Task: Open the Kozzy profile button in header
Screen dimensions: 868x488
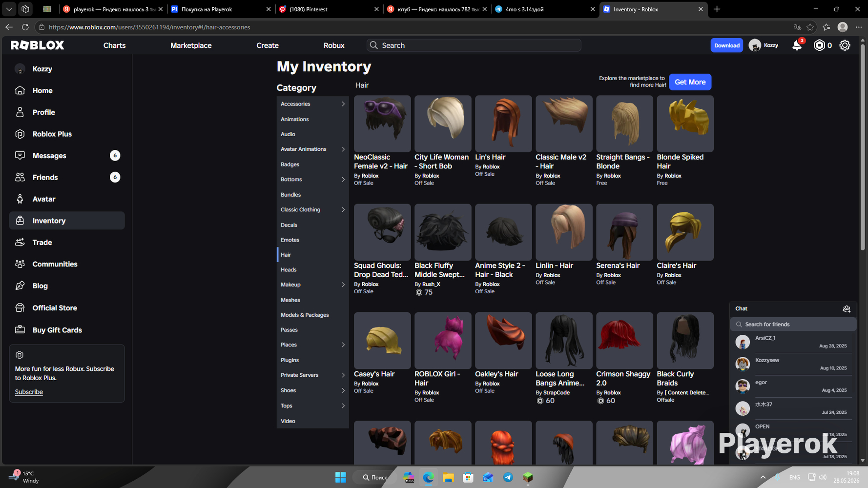Action: point(764,45)
